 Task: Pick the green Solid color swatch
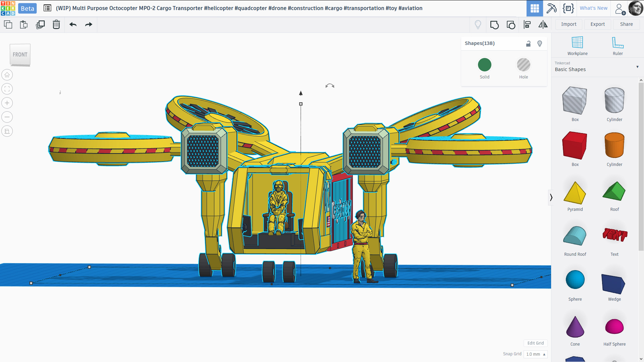484,65
